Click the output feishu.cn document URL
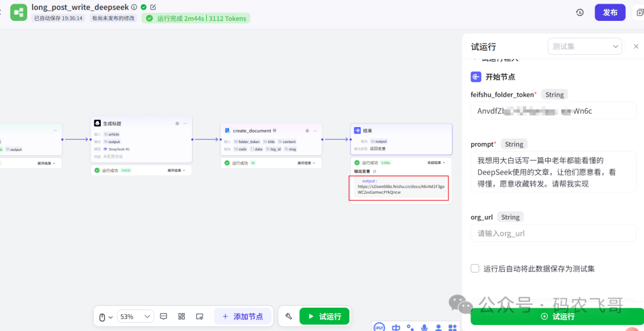644x331 pixels. point(401,189)
